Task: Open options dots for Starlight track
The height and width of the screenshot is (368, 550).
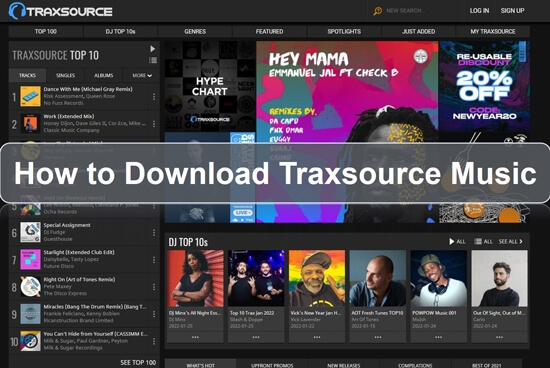Action: click(154, 260)
